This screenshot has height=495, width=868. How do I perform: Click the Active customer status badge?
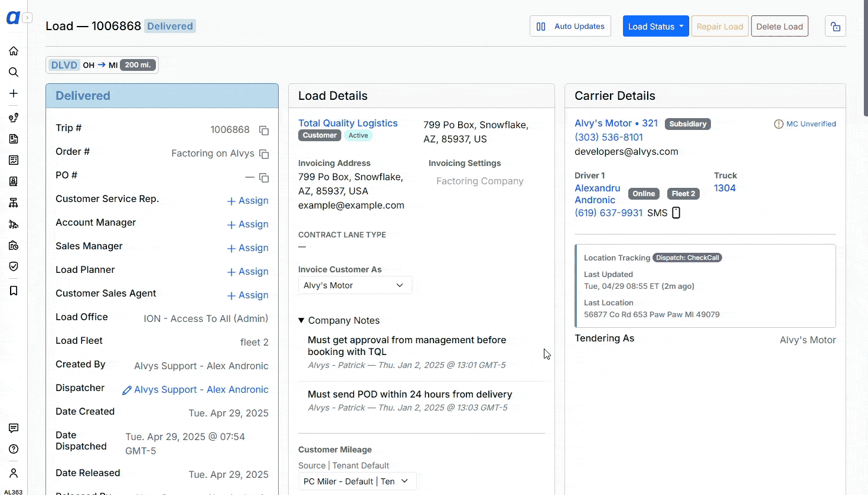click(358, 135)
